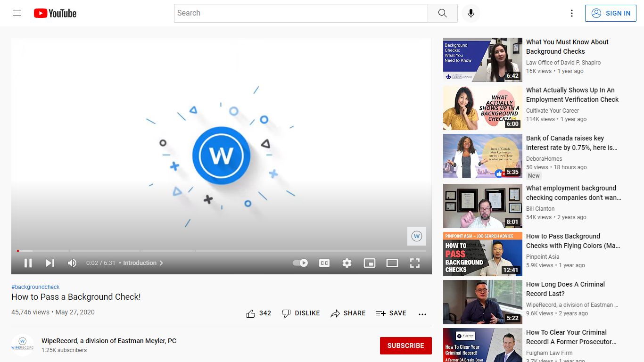Screen dimensions: 644x362
Task: Toggle the autoplay switch
Action: pyautogui.click(x=300, y=263)
